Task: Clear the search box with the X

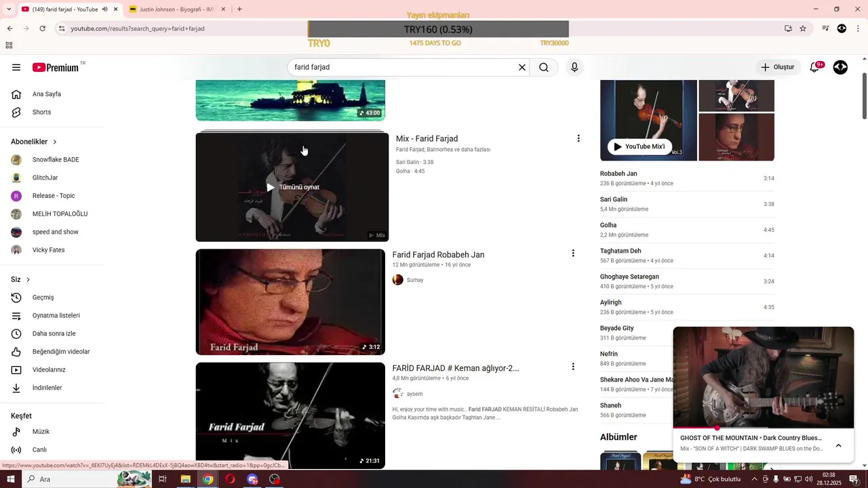Action: [522, 67]
